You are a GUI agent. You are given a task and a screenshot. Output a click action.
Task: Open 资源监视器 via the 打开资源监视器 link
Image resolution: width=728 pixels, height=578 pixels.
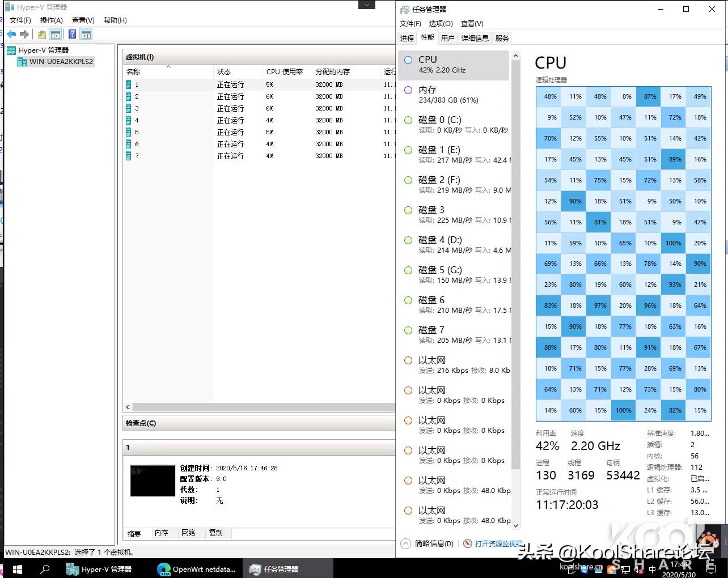[x=498, y=543]
